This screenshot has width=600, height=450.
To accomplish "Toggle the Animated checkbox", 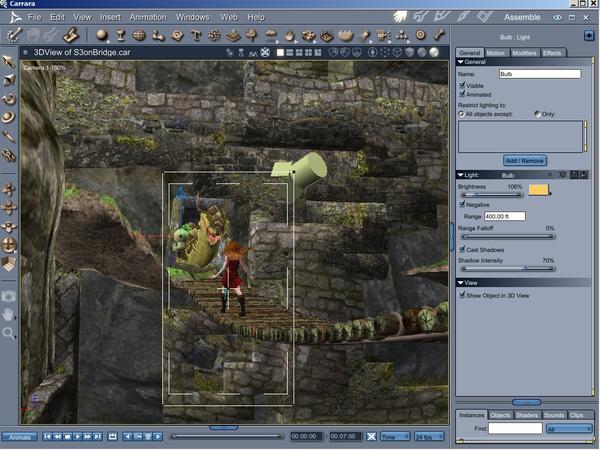I will [462, 94].
